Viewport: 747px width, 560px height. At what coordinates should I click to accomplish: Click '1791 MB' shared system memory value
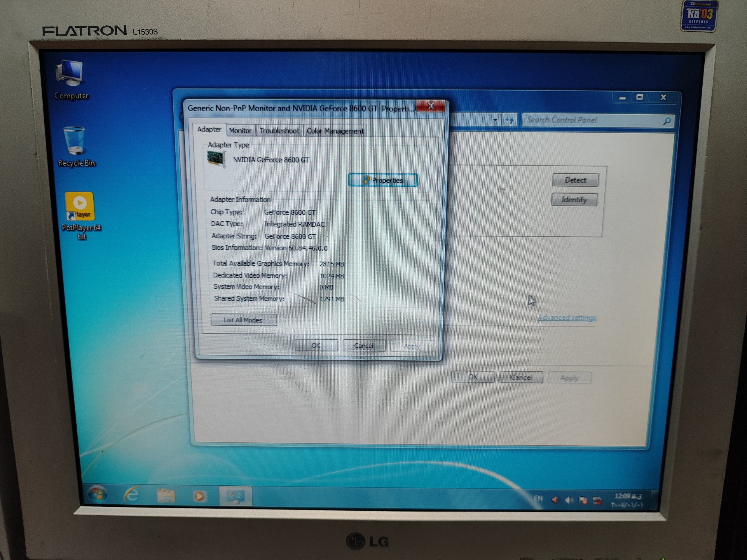pos(332,299)
